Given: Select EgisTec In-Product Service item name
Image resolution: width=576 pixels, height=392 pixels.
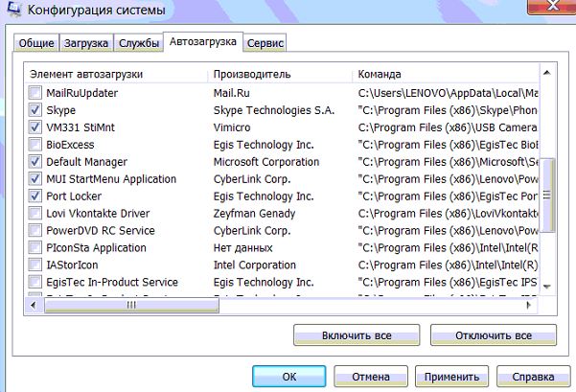Looking at the screenshot, I should (x=112, y=283).
